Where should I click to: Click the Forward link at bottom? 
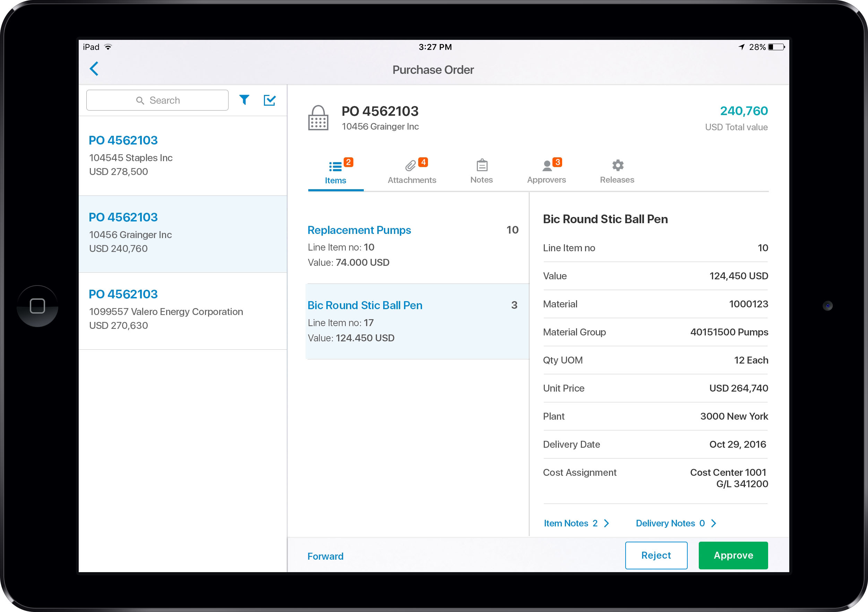(325, 555)
